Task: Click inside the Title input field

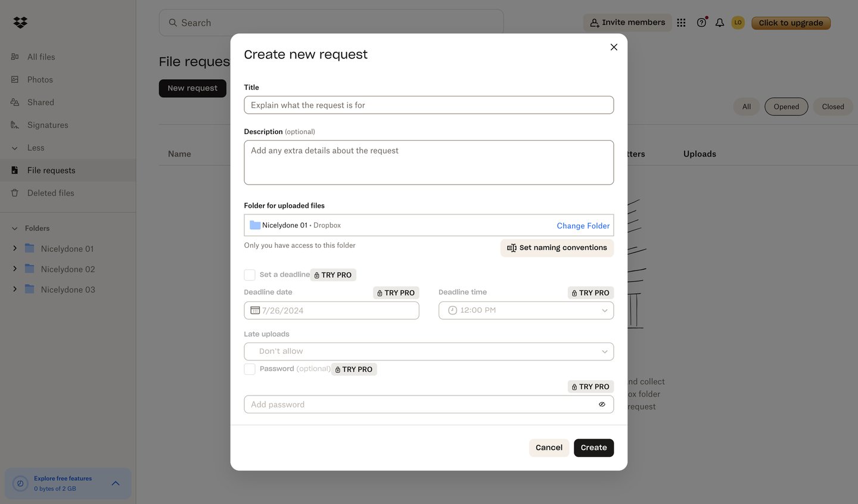Action: (428, 105)
